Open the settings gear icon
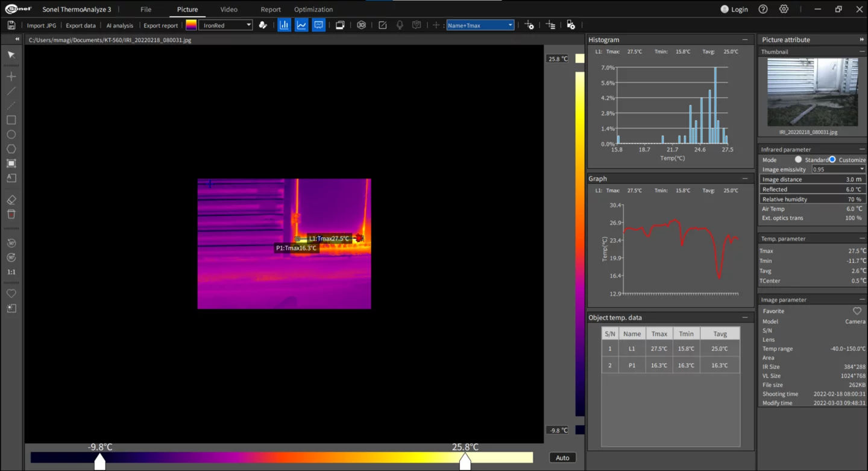Screen dimensions: 868x471 point(784,9)
